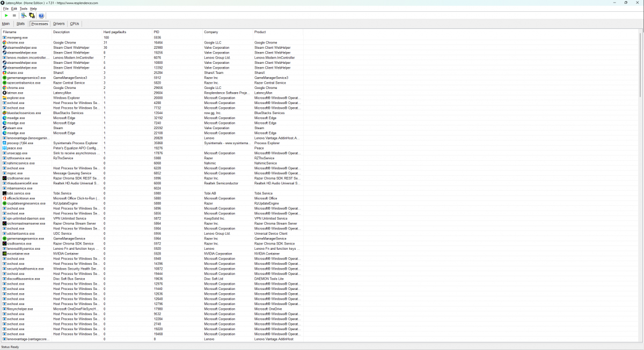
Task: Click the PID value 35868
Action: coord(158,143)
